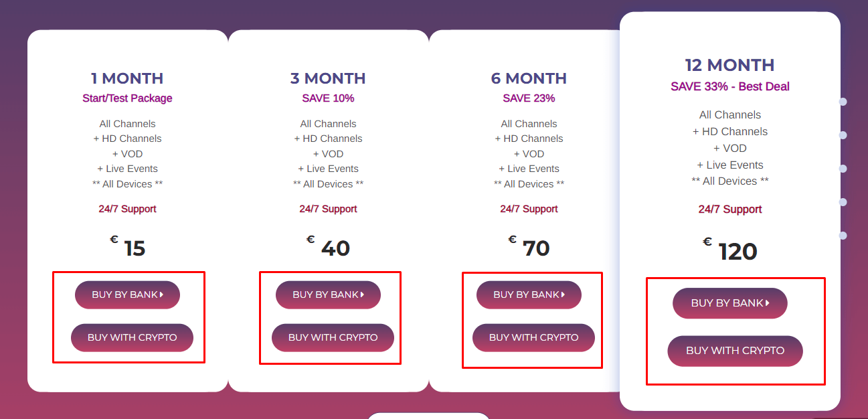This screenshot has width=868, height=419.
Task: Click BUY WITH CRYPTO on the 6 MONTH card
Action: click(533, 337)
